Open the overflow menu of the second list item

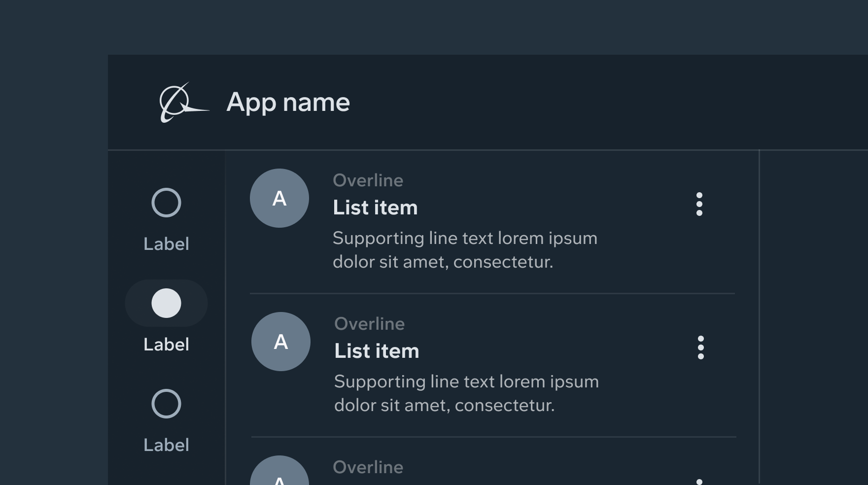point(700,348)
